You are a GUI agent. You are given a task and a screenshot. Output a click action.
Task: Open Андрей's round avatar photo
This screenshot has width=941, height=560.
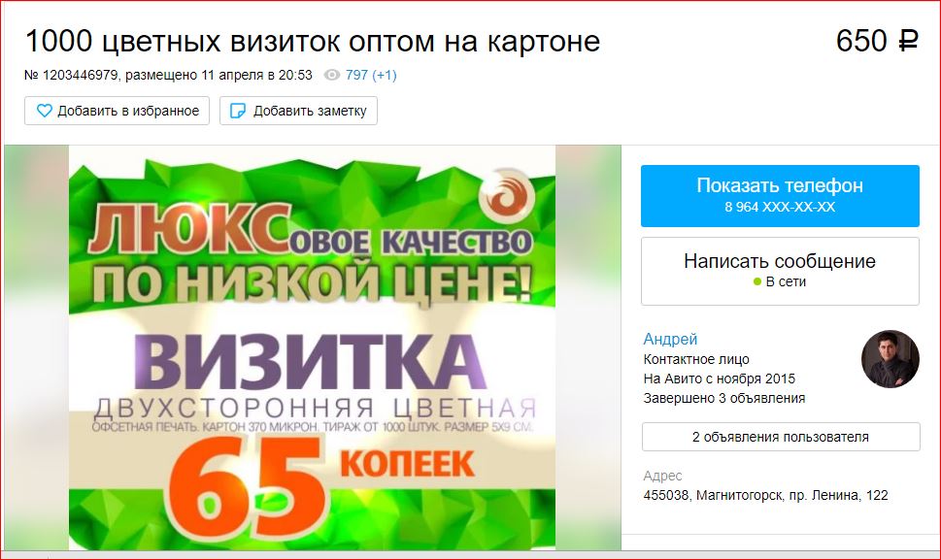click(890, 358)
